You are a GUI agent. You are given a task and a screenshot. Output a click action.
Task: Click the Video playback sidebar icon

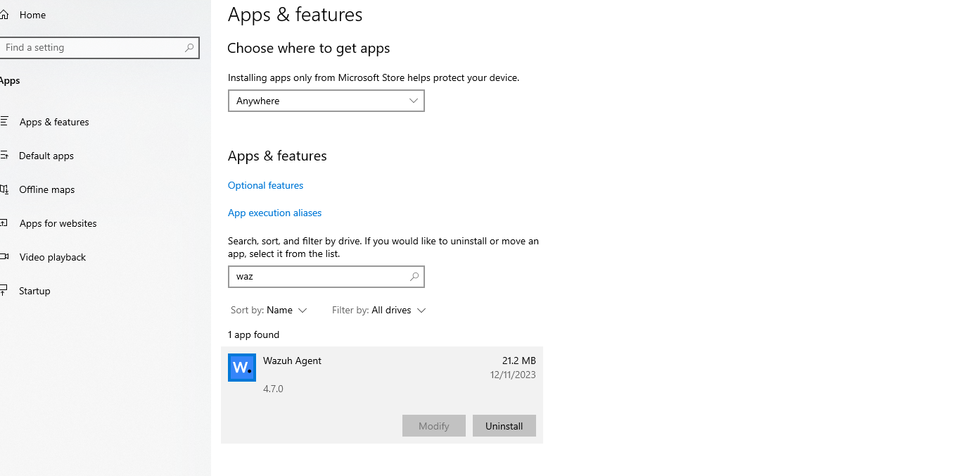point(4,257)
